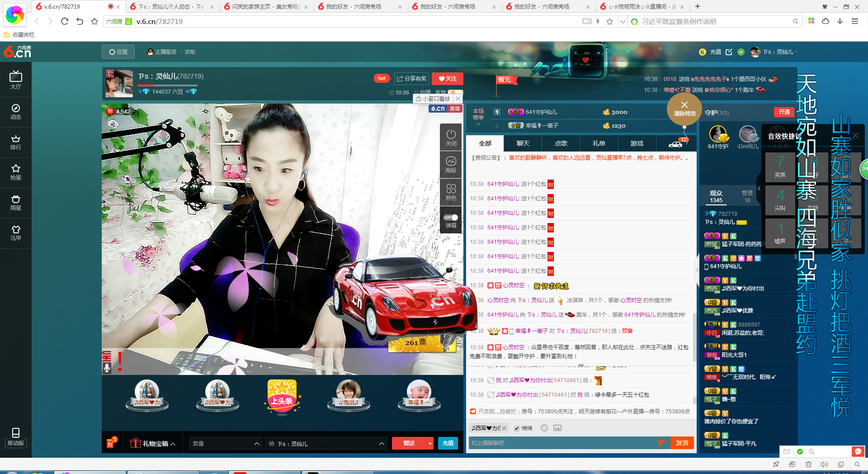Collapse the 音效快捷 panel using its left arrow
The width and height of the screenshot is (868, 474).
click(759, 188)
